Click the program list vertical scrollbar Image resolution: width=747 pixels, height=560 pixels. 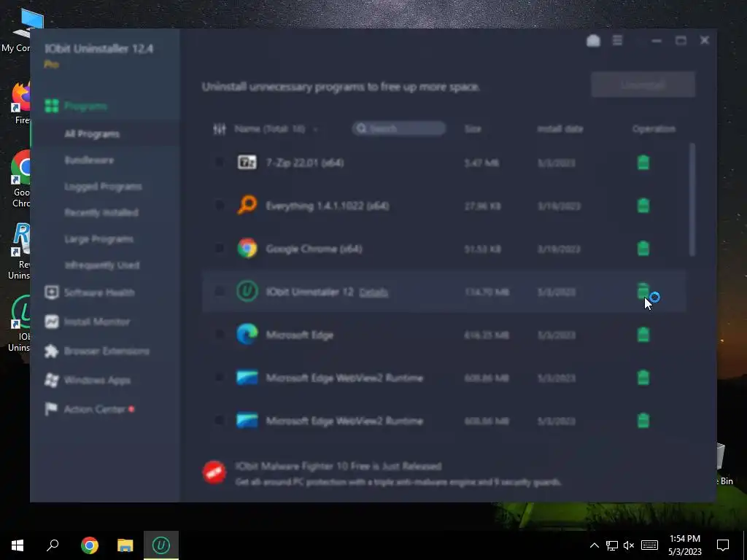pyautogui.click(x=692, y=200)
